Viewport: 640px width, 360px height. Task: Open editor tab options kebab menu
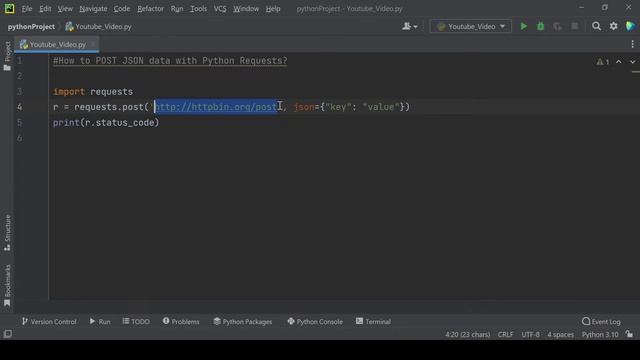(x=632, y=44)
